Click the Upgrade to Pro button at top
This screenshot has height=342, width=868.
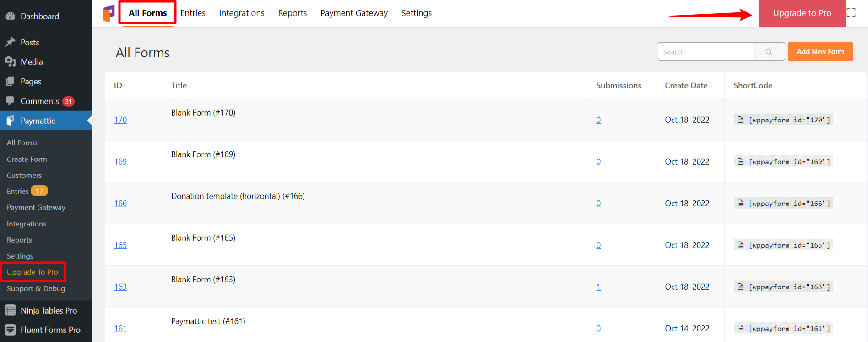802,13
